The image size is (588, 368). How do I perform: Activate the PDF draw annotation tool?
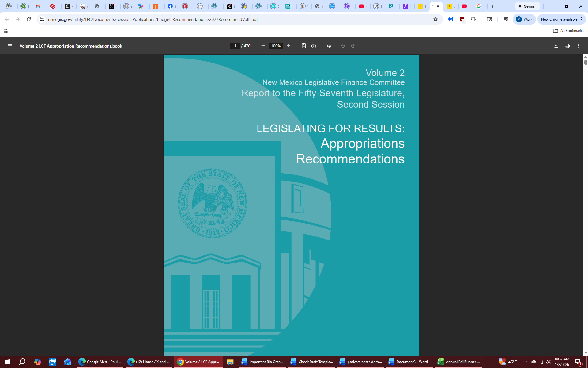click(329, 46)
